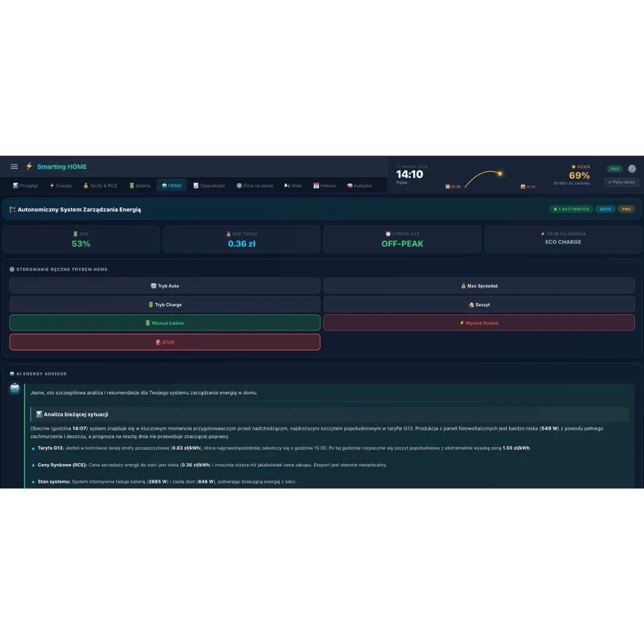
Task: Click the Analiza bieżącej sytuacji heading
Action: pyautogui.click(x=76, y=414)
